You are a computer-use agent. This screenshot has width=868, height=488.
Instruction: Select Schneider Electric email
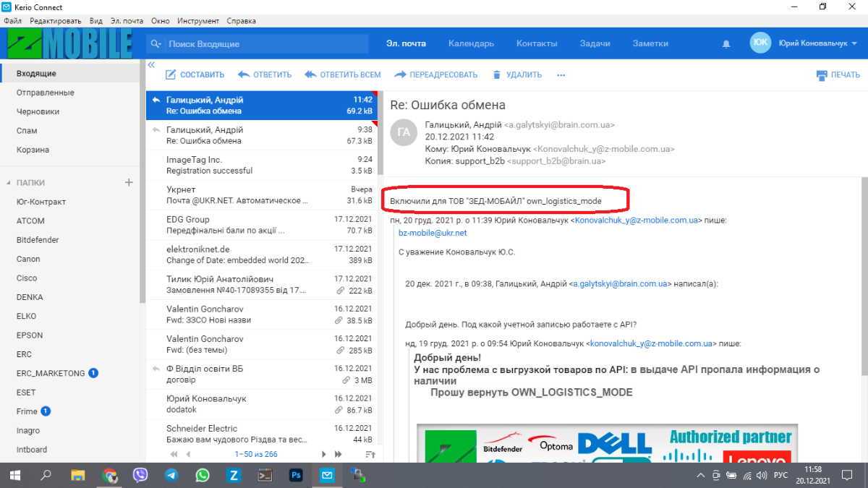point(261,434)
